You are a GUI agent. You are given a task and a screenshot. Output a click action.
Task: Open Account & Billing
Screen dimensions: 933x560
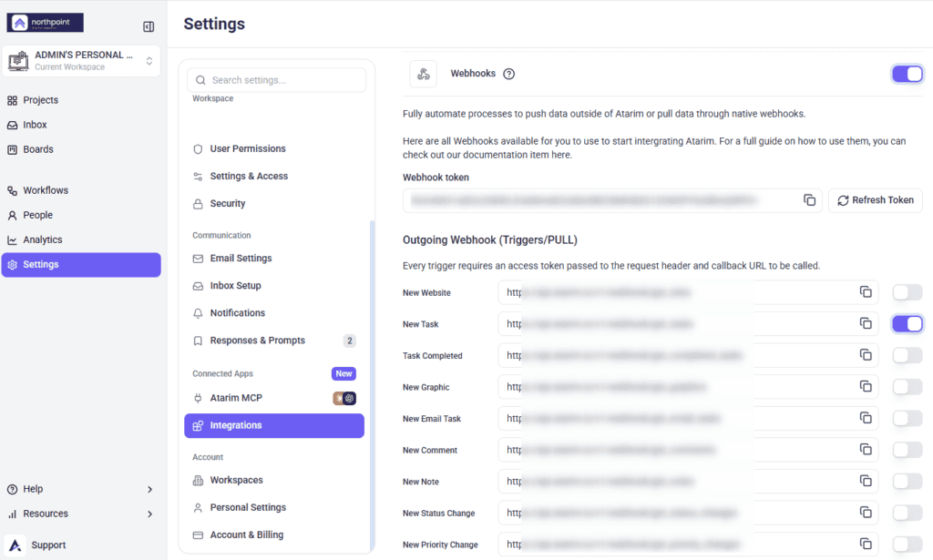274,535
